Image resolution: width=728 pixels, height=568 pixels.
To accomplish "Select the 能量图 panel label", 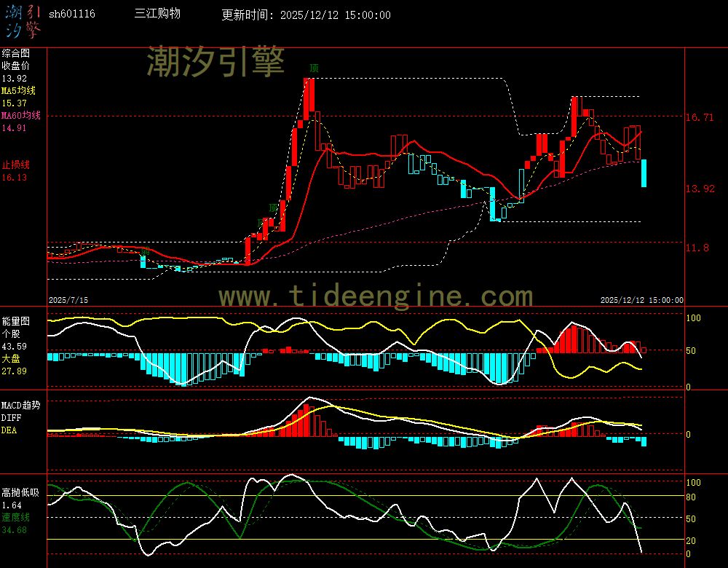I will click(x=15, y=320).
